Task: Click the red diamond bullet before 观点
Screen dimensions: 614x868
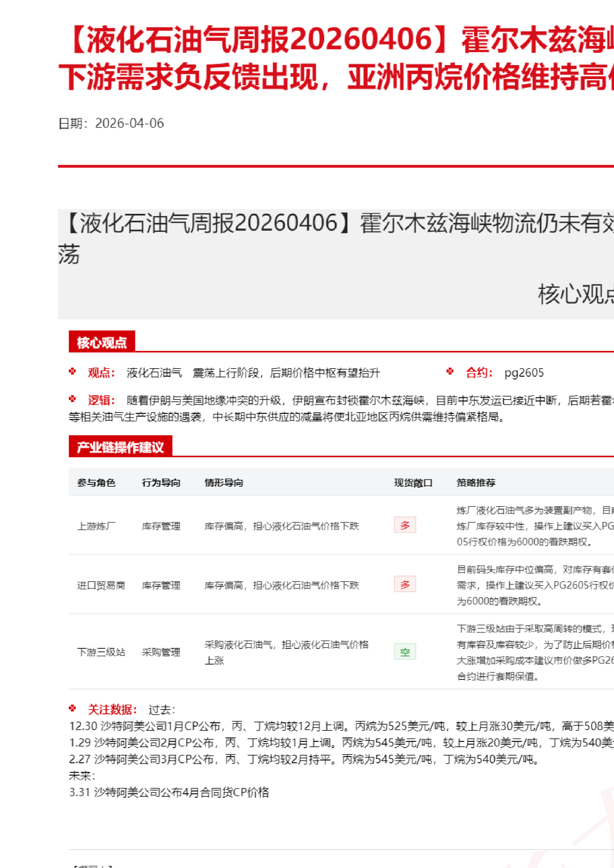Action: tap(72, 371)
